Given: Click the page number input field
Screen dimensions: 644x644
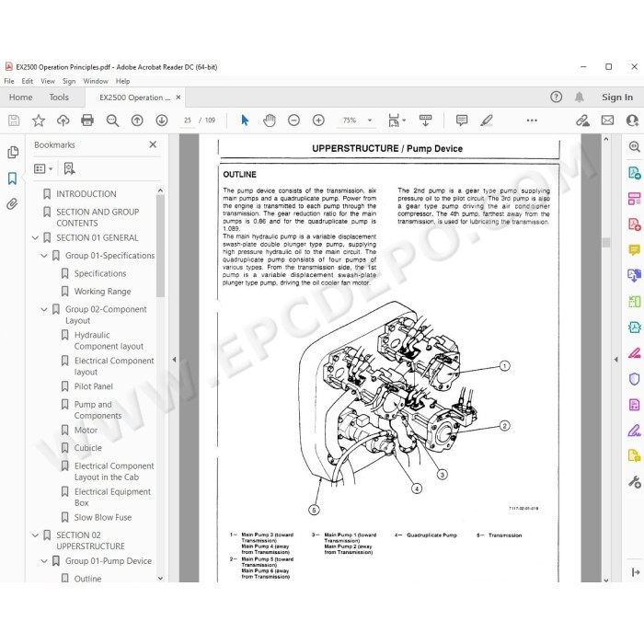Looking at the screenshot, I should pos(188,121).
